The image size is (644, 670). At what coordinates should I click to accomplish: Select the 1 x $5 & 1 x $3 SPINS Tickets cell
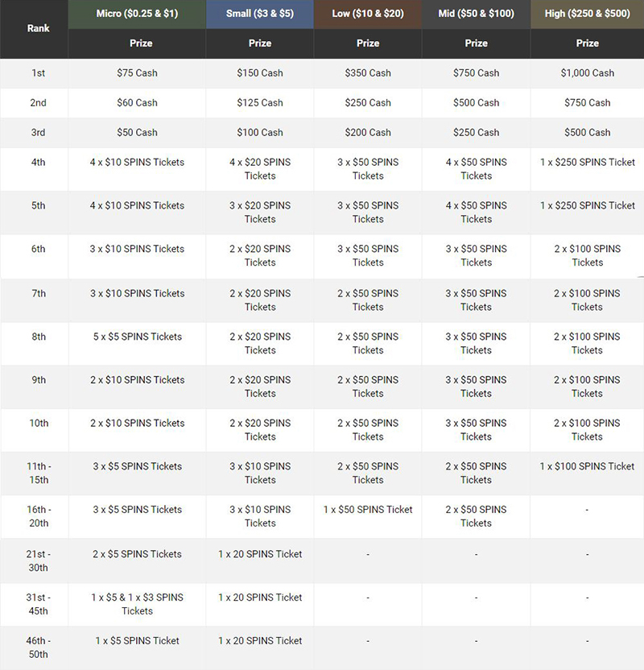click(x=137, y=604)
